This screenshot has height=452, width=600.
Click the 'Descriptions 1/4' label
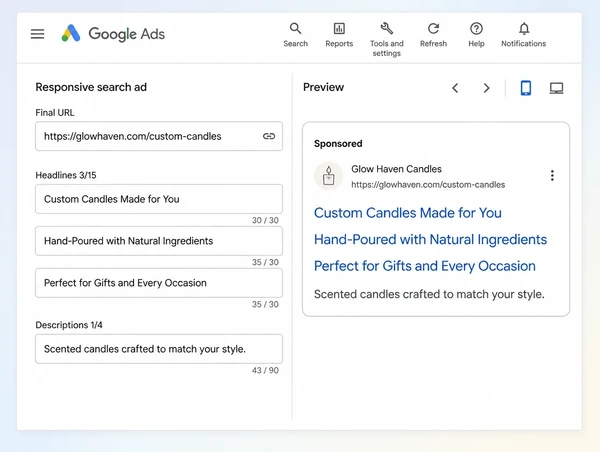click(69, 325)
